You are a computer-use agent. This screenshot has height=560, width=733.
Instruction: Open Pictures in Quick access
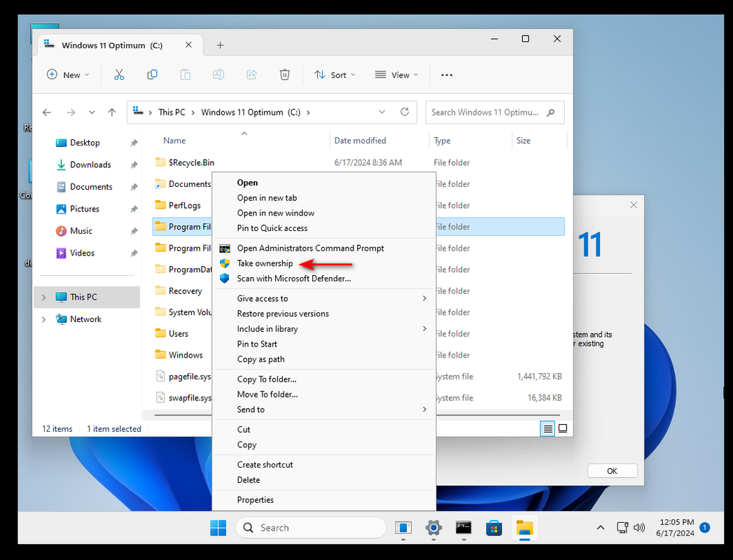tap(84, 209)
